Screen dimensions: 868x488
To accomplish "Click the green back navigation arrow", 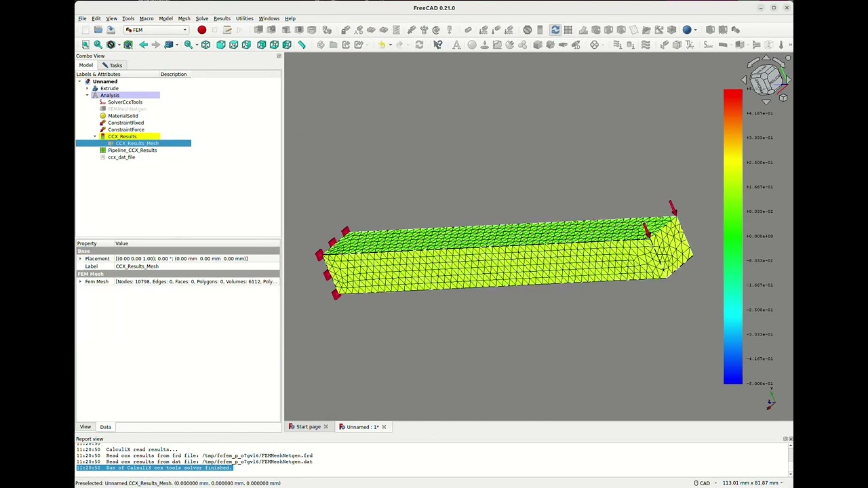I will point(143,45).
